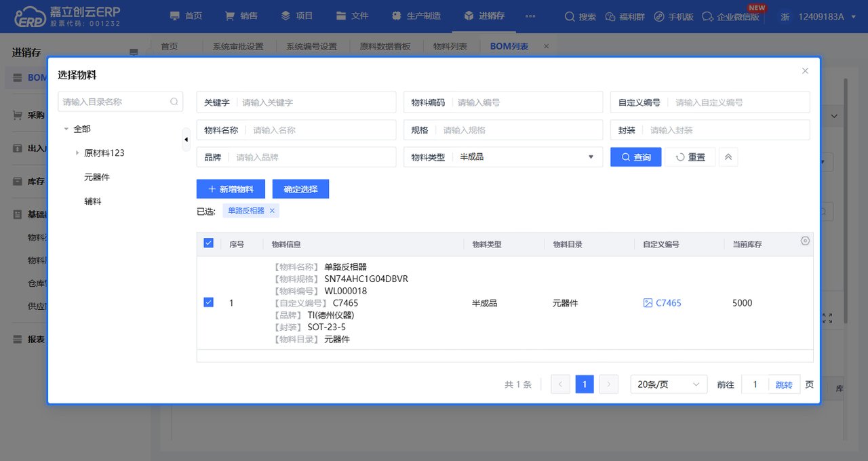This screenshot has width=868, height=461.
Task: Select 辅料 in the directory tree
Action: click(x=92, y=201)
